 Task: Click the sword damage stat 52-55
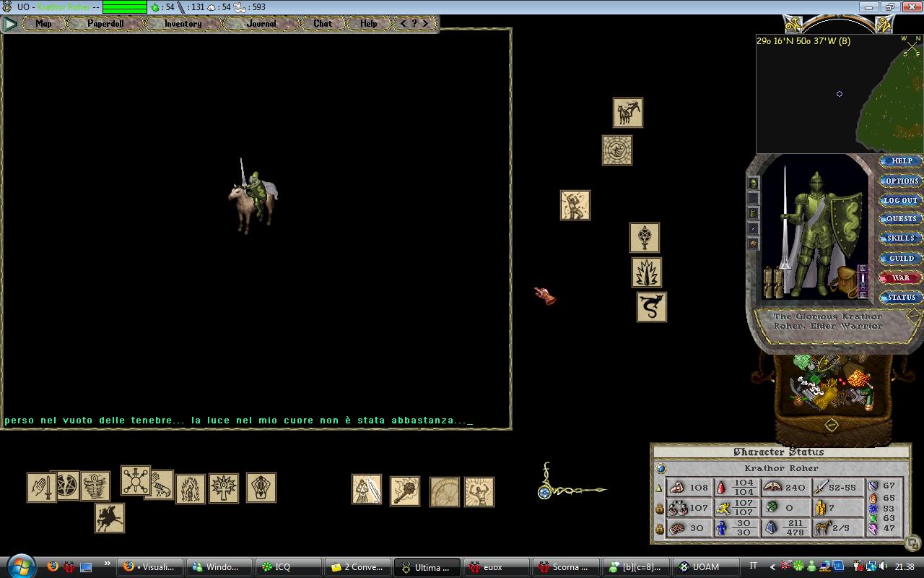pos(837,487)
